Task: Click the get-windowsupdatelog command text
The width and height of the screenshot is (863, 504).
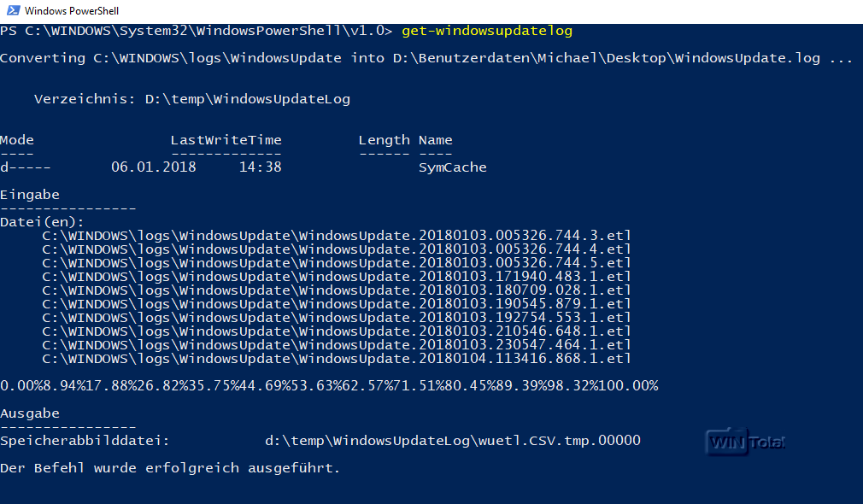Action: (x=486, y=31)
